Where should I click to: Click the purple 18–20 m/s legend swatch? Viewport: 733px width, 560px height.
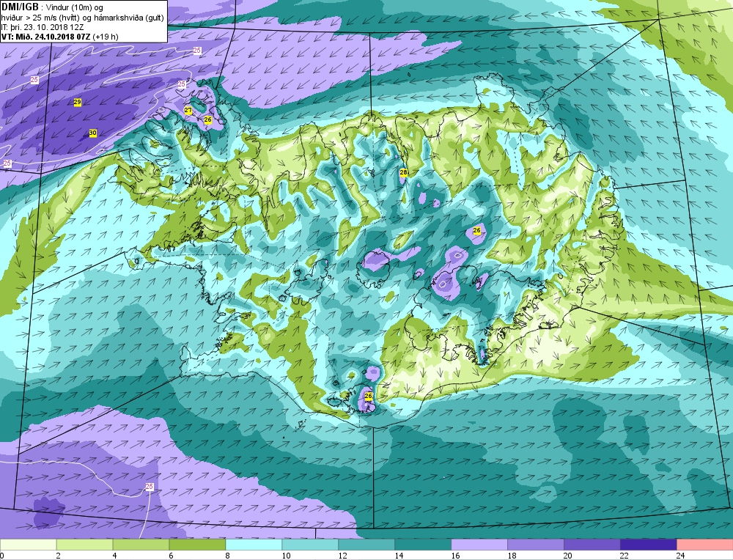click(x=536, y=545)
